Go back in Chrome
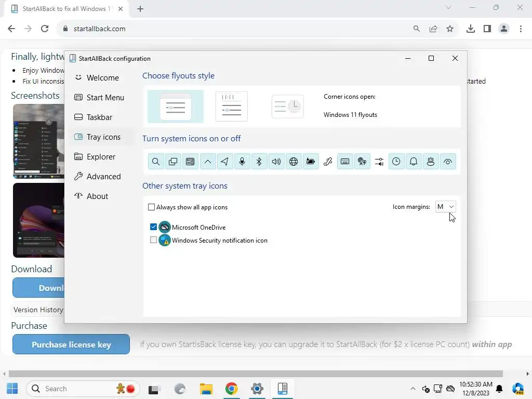The height and width of the screenshot is (399, 532). (11, 29)
